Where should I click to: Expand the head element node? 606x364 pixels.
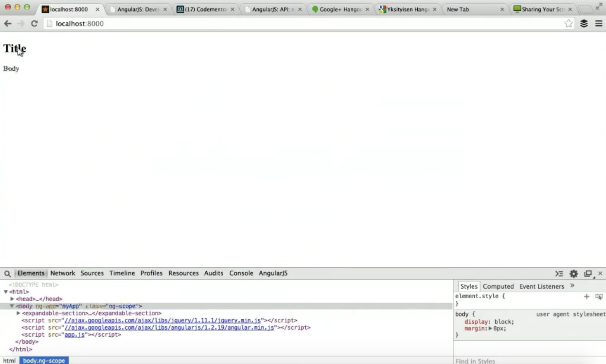click(12, 299)
